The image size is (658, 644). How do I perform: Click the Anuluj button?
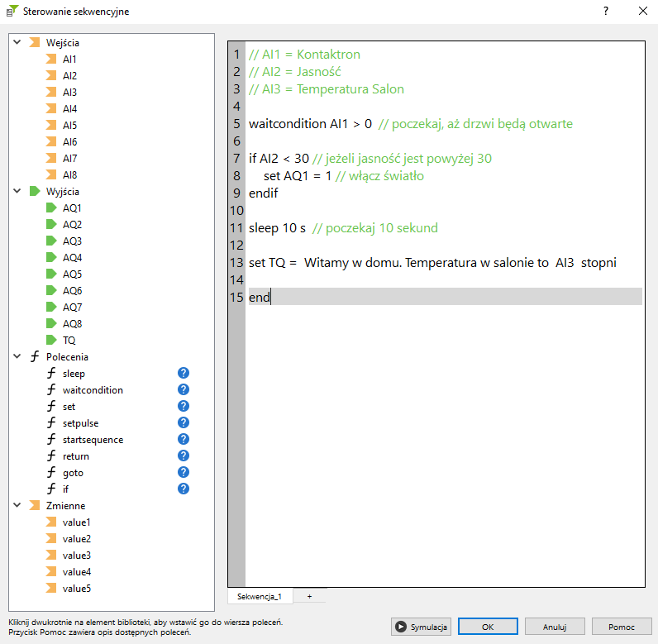tap(553, 627)
